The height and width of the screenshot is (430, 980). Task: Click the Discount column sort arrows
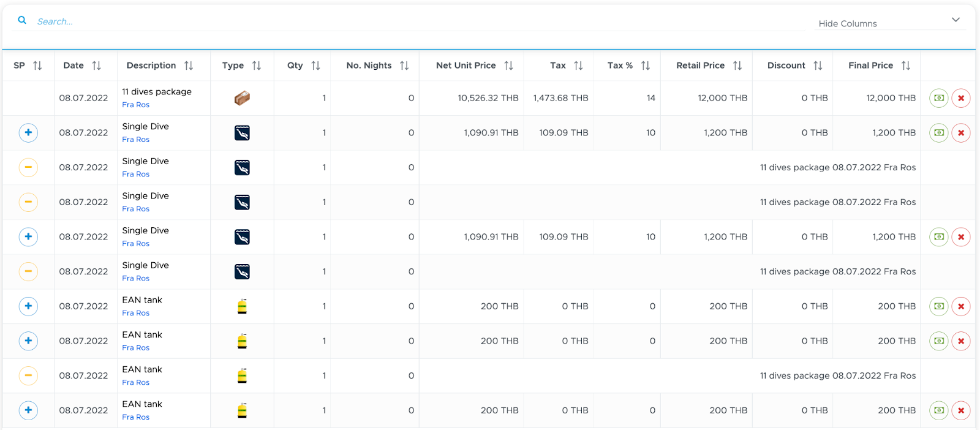coord(818,66)
